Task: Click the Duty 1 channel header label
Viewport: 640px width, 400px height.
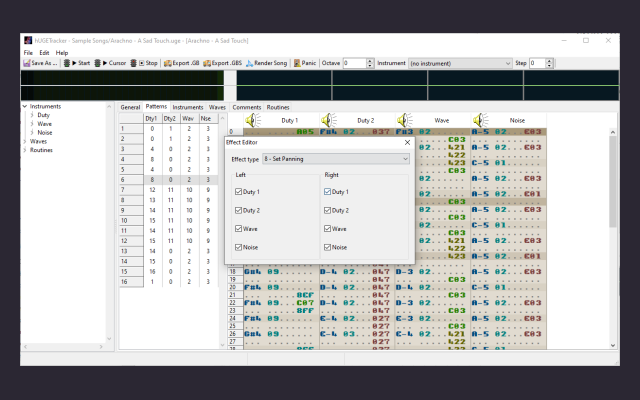Action: tap(289, 120)
